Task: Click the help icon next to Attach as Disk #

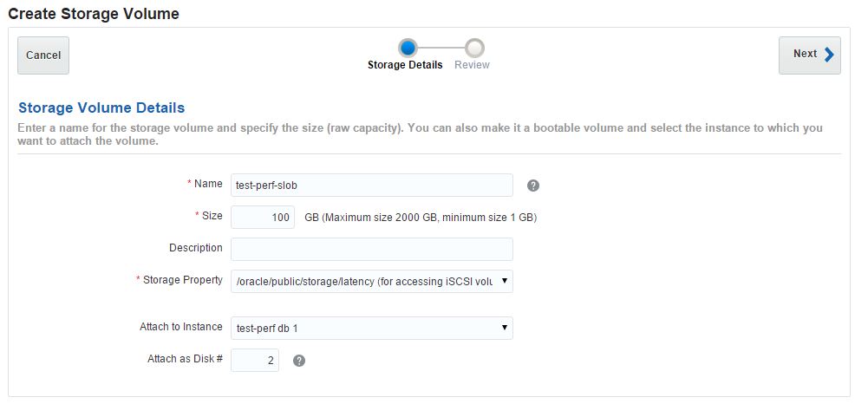Action: point(299,361)
